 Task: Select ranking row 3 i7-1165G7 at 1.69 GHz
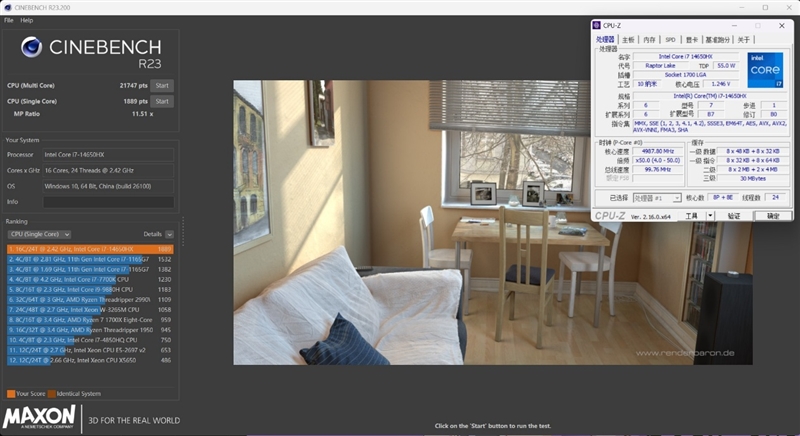[90, 269]
